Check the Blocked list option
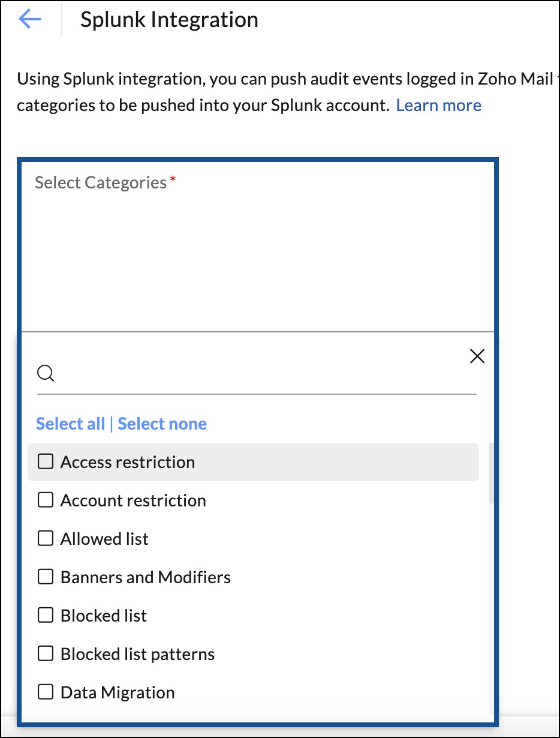Viewport: 560px width, 738px height. pyautogui.click(x=45, y=615)
